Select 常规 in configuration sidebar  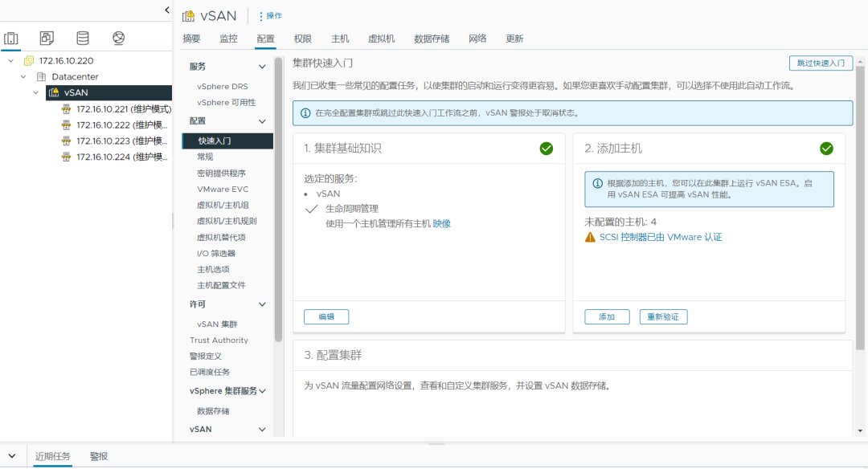click(206, 157)
